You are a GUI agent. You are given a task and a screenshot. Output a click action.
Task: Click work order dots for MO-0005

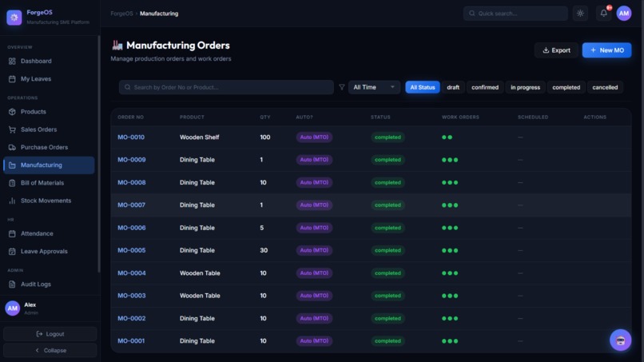pyautogui.click(x=450, y=250)
